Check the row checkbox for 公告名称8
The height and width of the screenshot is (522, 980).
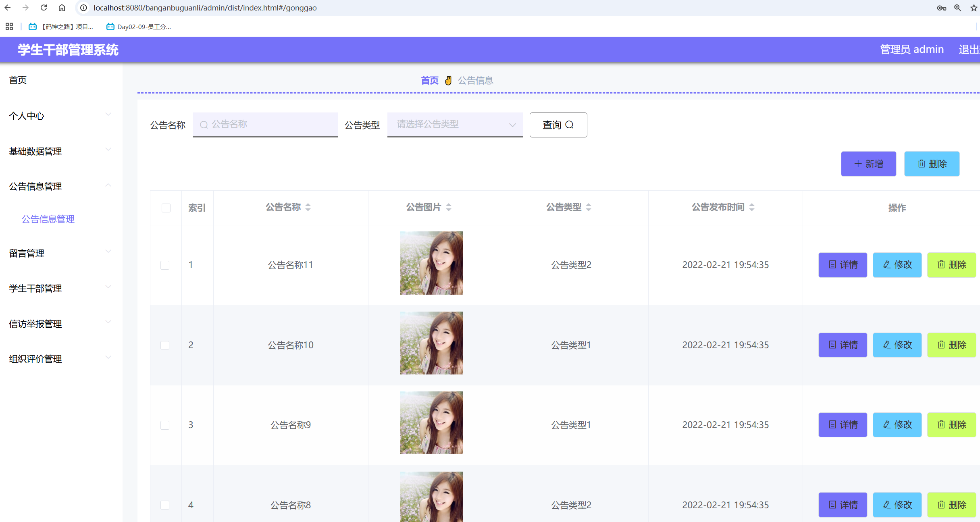click(x=165, y=505)
